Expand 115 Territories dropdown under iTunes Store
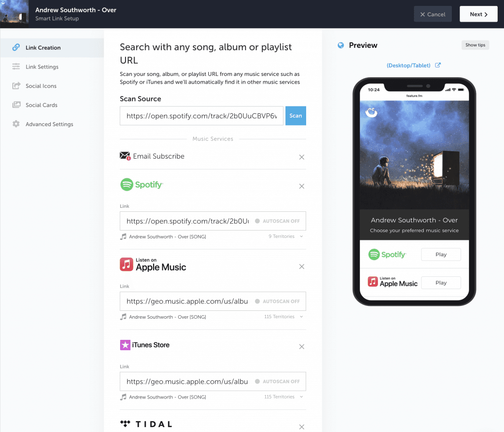This screenshot has height=432, width=504. [283, 397]
